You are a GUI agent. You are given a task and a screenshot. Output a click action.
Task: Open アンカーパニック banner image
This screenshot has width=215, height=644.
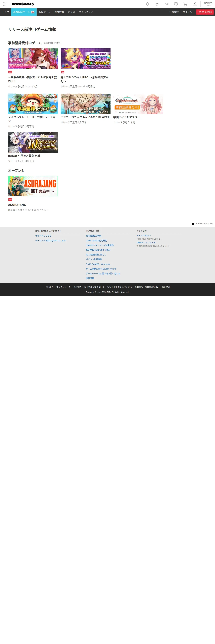coord(85,104)
